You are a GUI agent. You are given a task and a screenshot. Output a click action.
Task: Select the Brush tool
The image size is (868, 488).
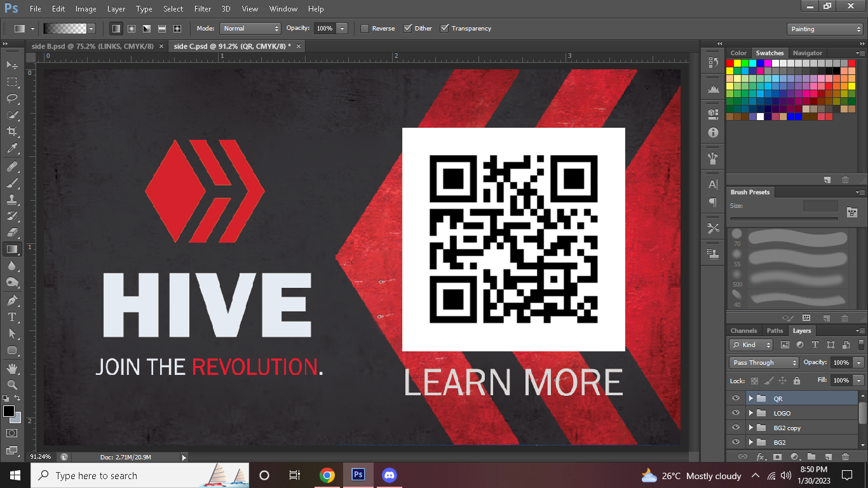[12, 183]
